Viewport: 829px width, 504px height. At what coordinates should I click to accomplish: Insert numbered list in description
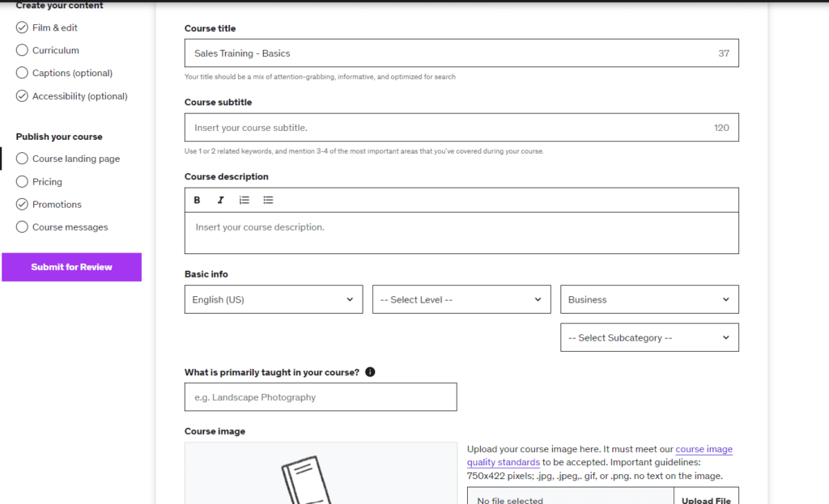click(x=244, y=201)
